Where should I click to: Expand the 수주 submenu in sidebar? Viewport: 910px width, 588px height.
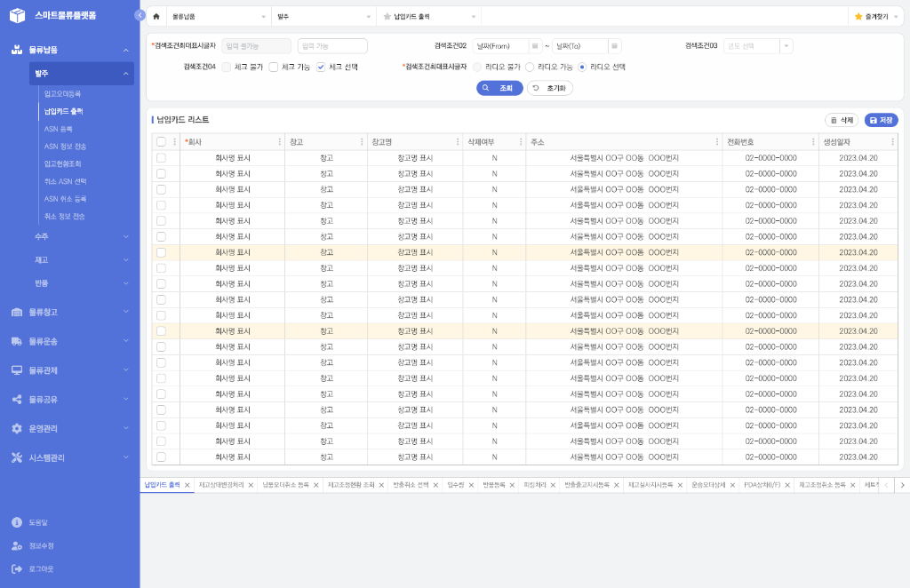point(81,236)
